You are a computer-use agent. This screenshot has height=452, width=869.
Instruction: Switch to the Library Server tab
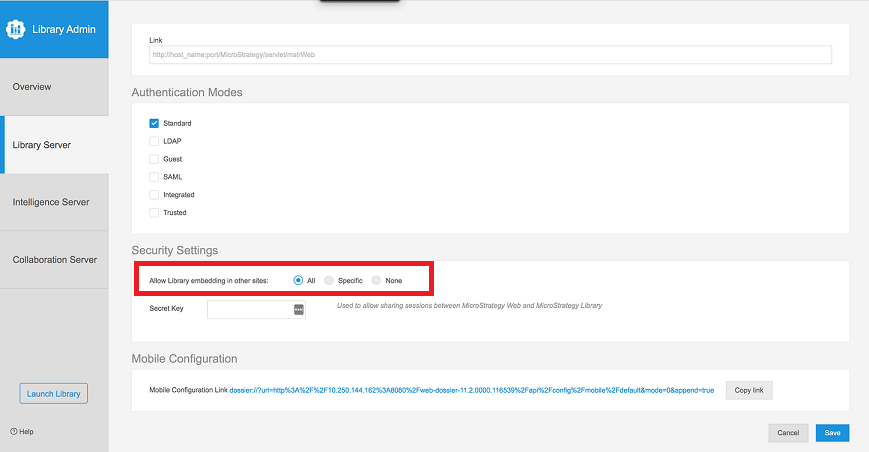click(54, 145)
